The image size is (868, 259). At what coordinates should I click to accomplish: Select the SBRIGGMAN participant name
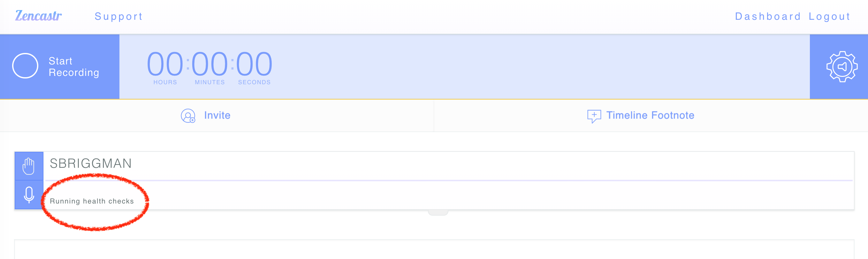point(91,164)
